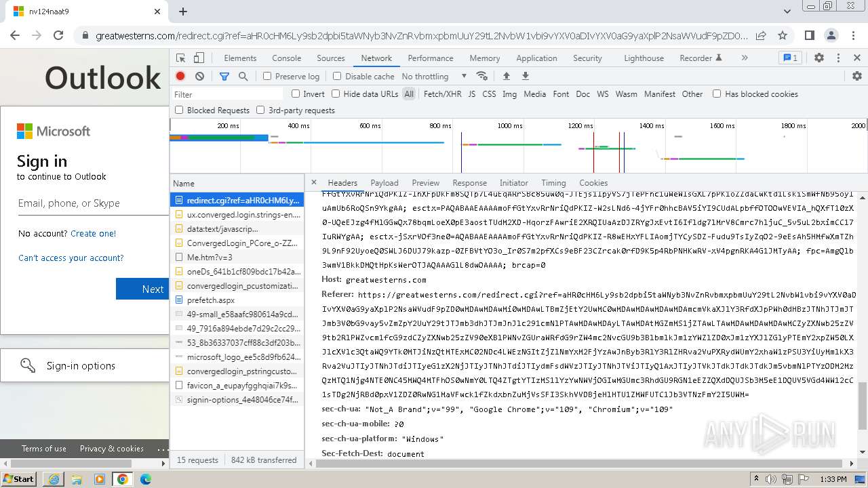Open the network conditions icon
868x488 pixels.
[x=482, y=76]
